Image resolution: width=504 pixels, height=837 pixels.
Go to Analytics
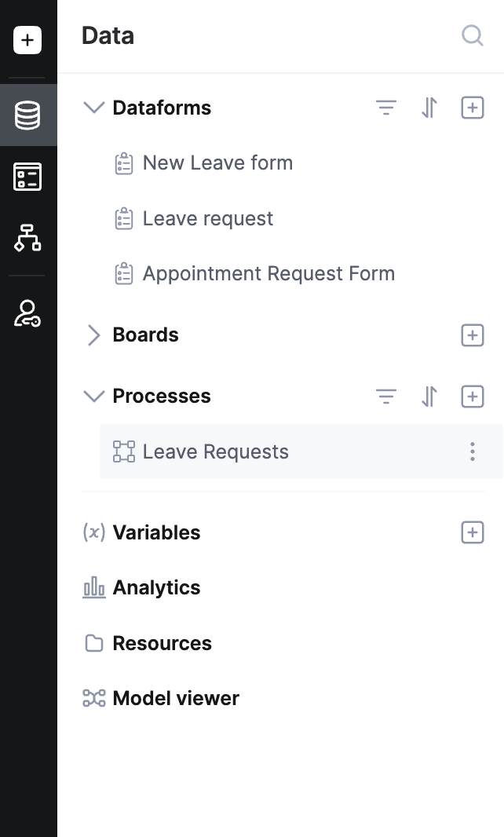pyautogui.click(x=156, y=588)
